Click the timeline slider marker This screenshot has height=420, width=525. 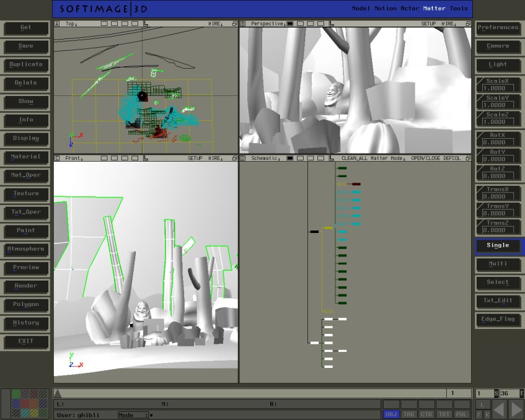58,393
